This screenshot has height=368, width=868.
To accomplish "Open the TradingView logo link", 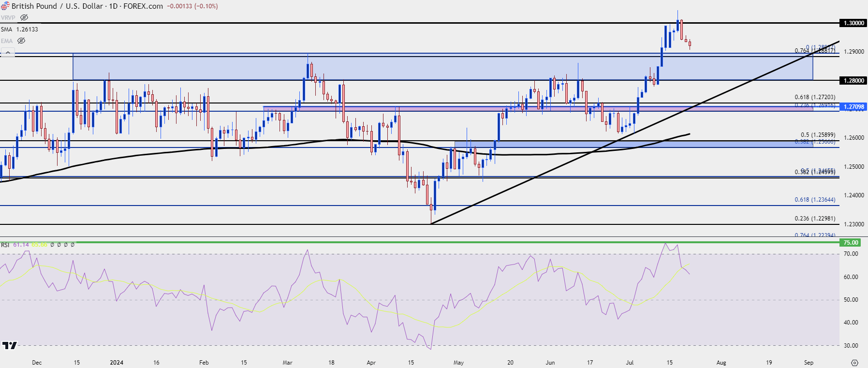I will (9, 345).
